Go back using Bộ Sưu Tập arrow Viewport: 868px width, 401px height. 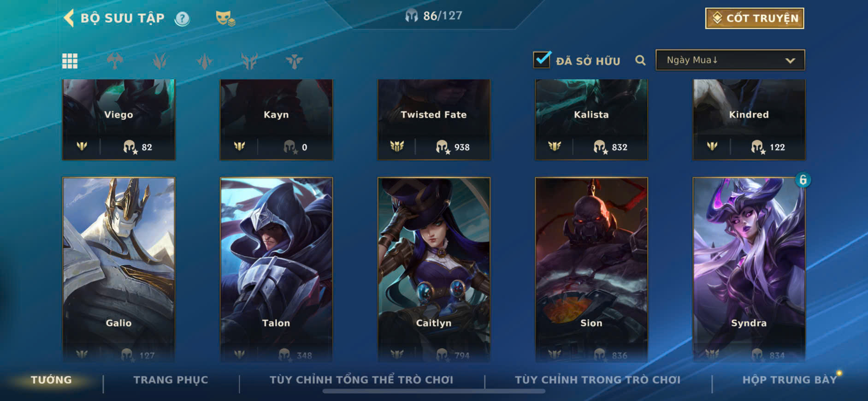[69, 18]
